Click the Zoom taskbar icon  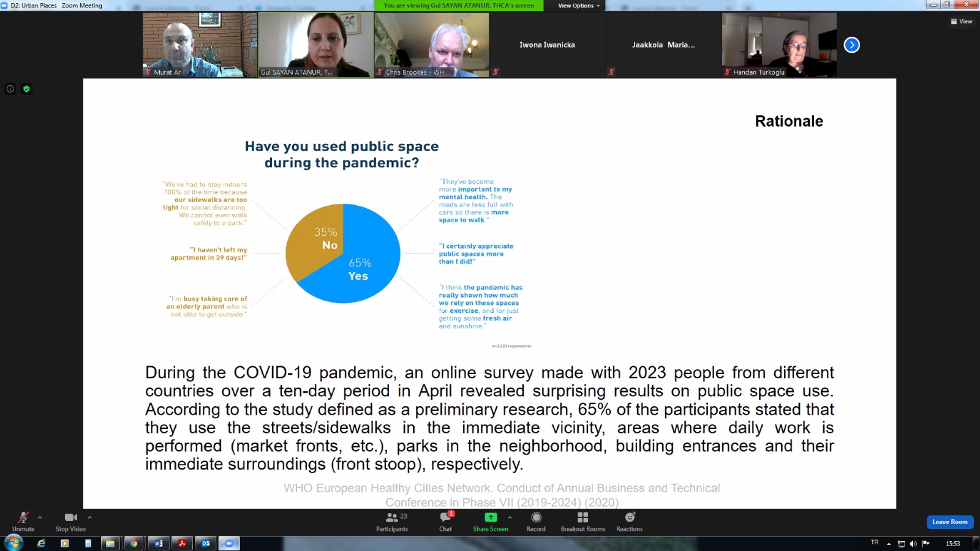click(229, 543)
